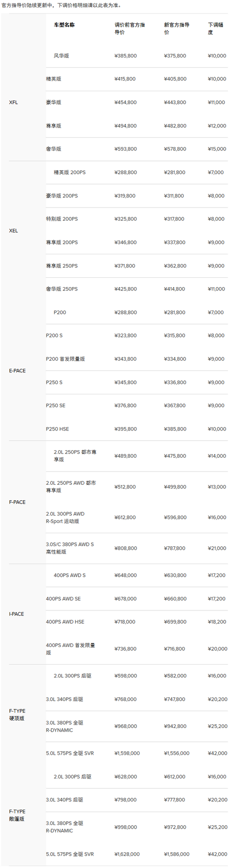Select the E-PACE model label
This screenshot has height=868, width=238.
pyautogui.click(x=17, y=371)
